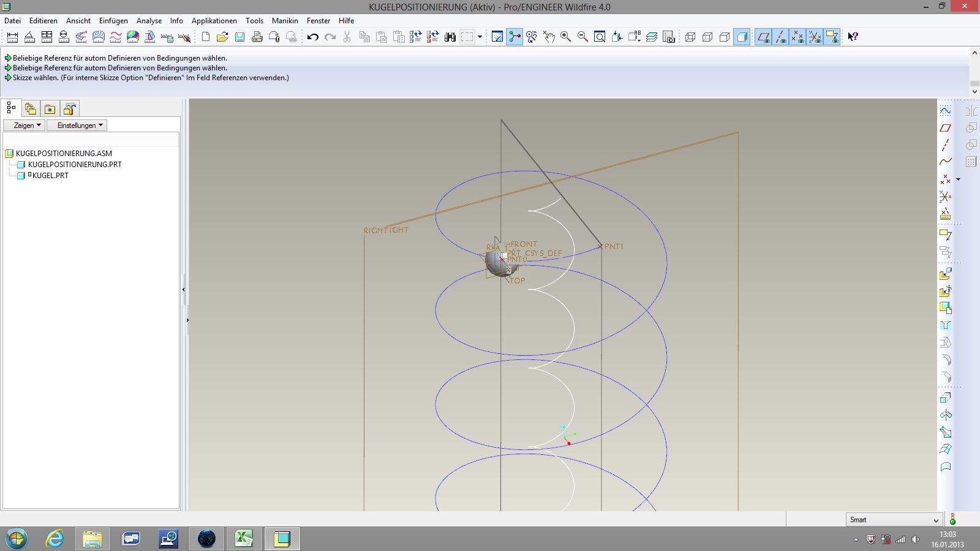980x551 pixels.
Task: Undo the last action
Action: click(x=313, y=37)
